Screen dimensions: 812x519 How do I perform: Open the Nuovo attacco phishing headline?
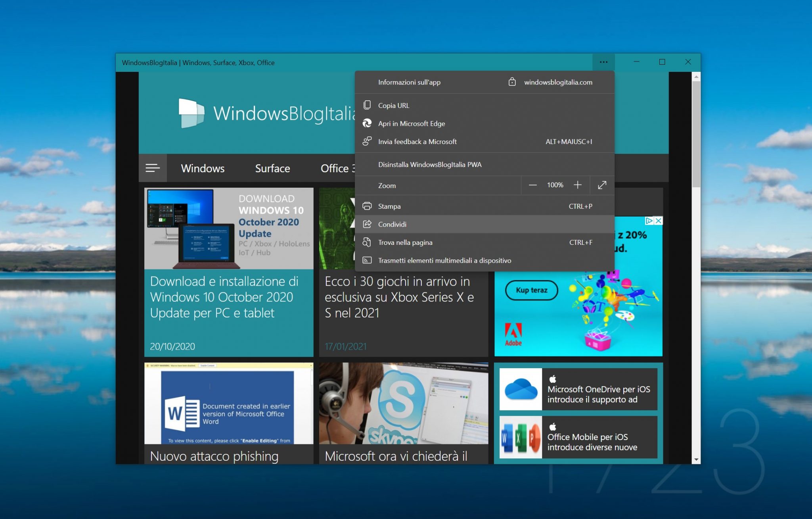(214, 456)
